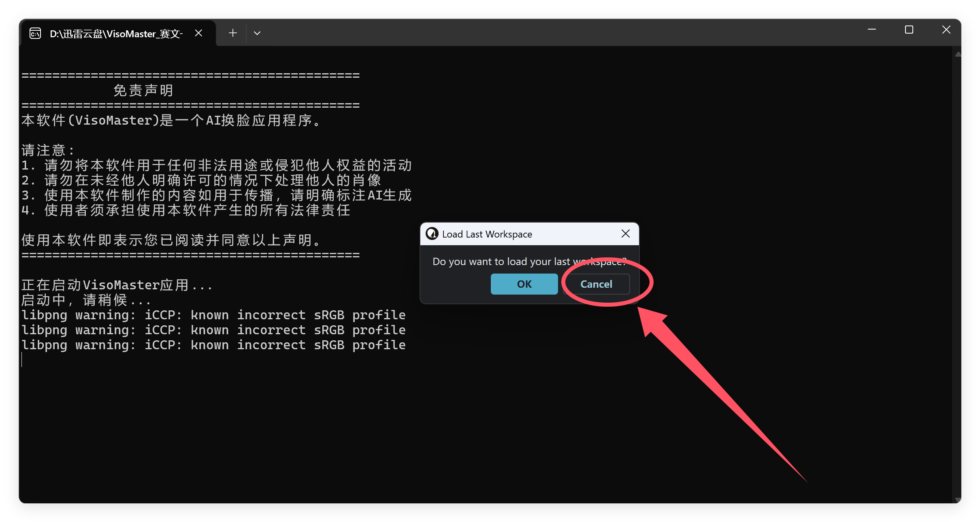Click the line '本软件(VisoMaster)是一个AI换脸应用程序。'
980x522 pixels.
tap(172, 120)
